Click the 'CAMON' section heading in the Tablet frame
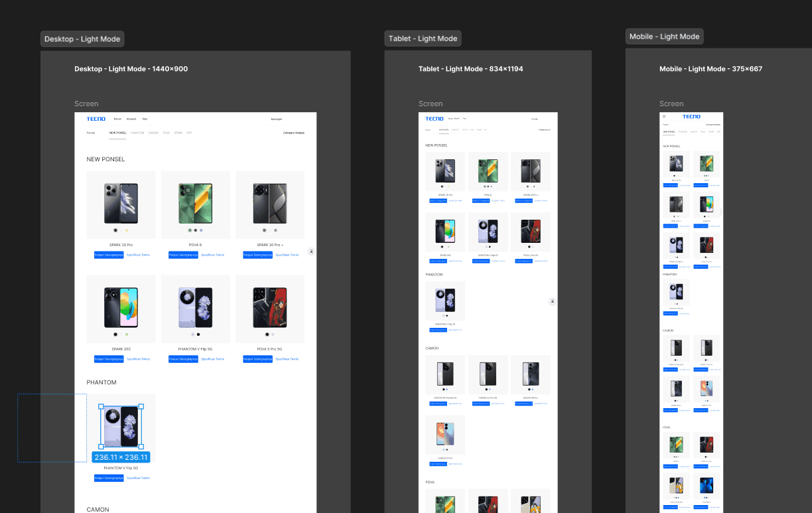The image size is (812, 513). (432, 348)
